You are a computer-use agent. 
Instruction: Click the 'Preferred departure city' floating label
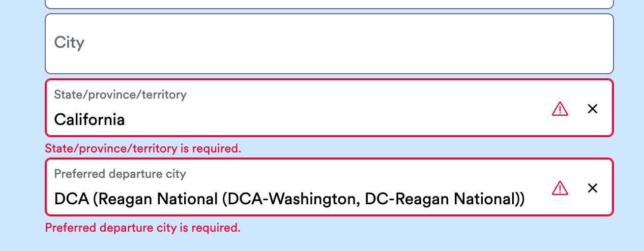pos(120,174)
